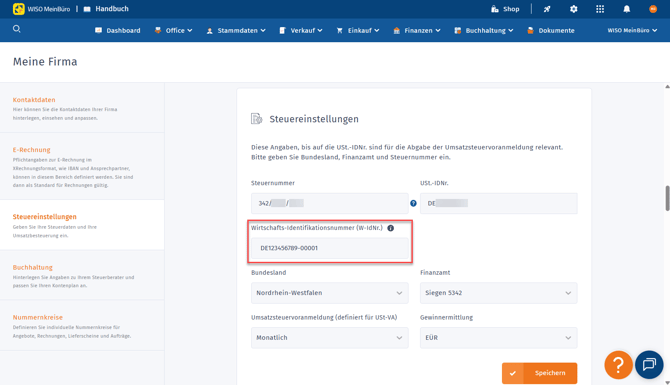This screenshot has height=385, width=670.
Task: Open the Finanzamt dropdown
Action: 499,293
